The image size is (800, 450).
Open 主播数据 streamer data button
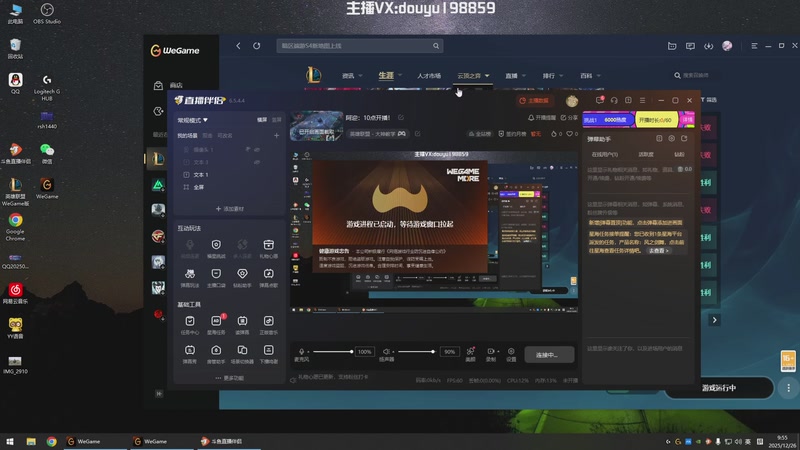tap(534, 101)
